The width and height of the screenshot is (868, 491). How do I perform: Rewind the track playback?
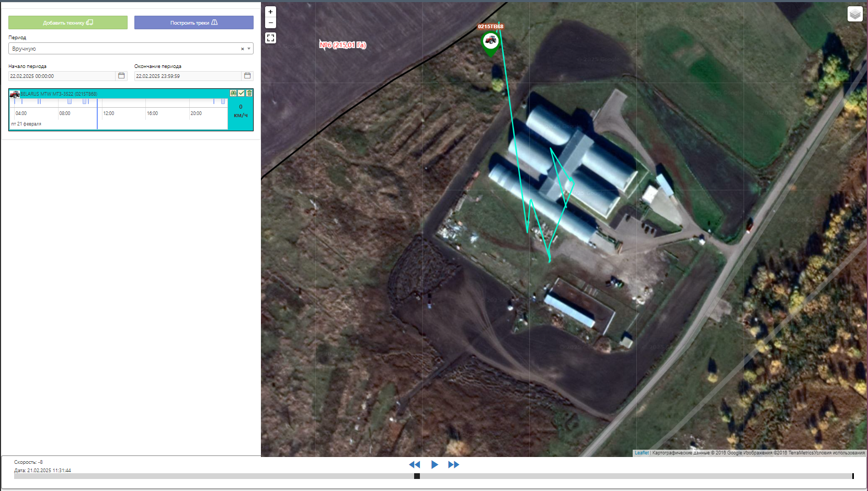(415, 464)
